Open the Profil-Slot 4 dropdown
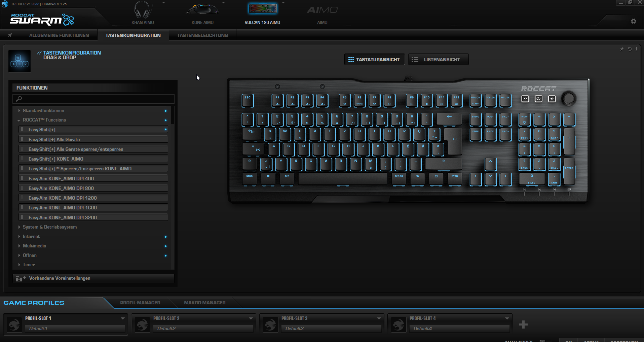This screenshot has height=342, width=644. 507,318
